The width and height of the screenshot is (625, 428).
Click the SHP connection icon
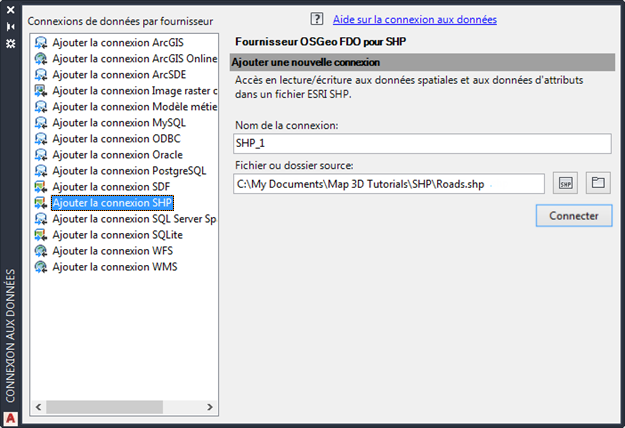(41, 203)
